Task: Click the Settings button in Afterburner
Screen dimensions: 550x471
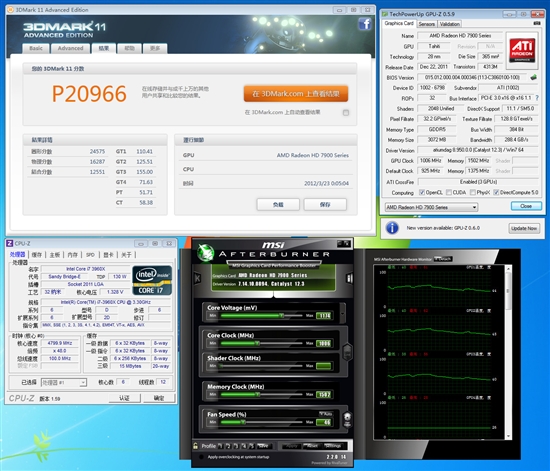Action: (333, 446)
